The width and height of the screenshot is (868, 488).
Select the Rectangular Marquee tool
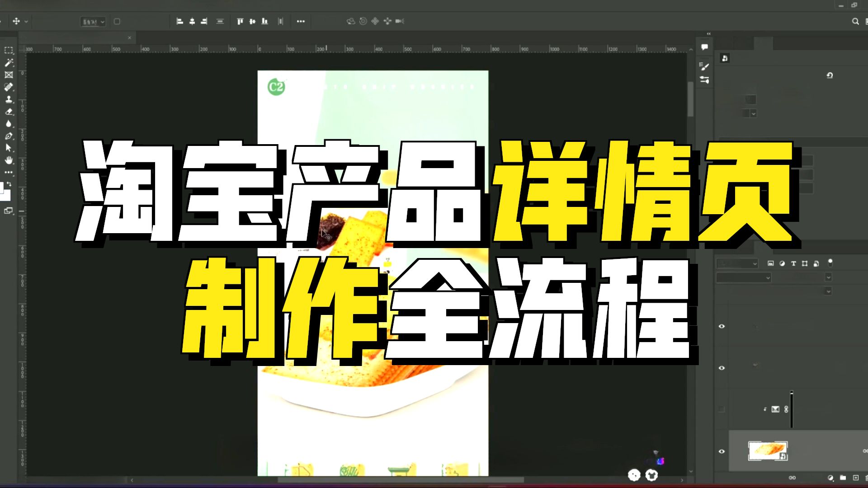[9, 50]
